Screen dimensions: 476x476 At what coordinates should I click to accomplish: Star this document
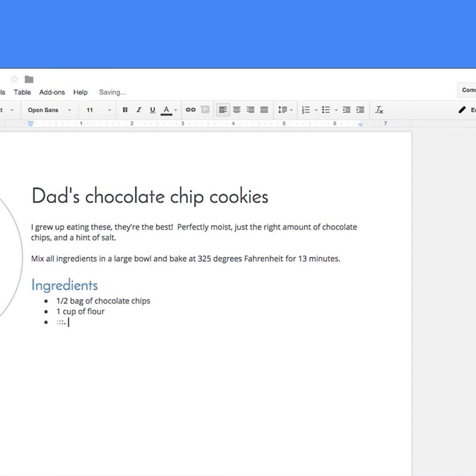(14, 79)
